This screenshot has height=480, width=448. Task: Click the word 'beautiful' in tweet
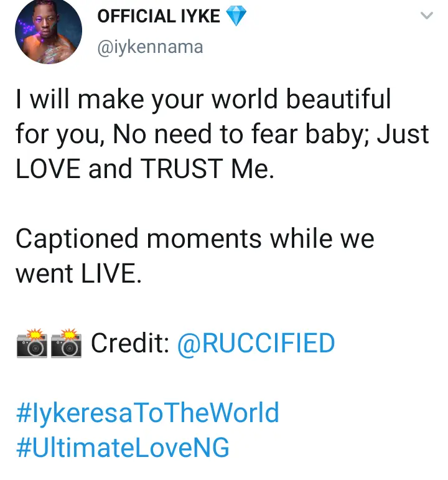(x=338, y=100)
